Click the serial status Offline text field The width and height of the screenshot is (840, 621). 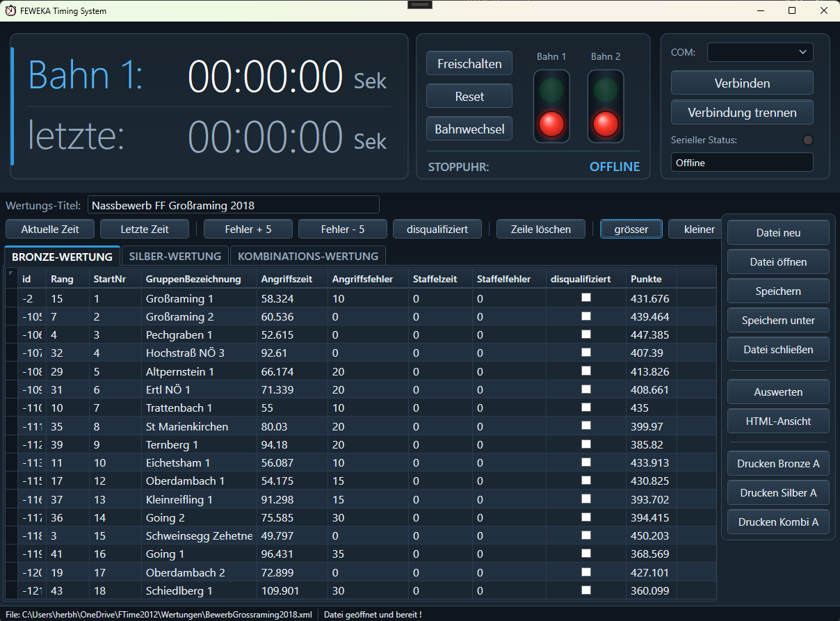click(742, 162)
